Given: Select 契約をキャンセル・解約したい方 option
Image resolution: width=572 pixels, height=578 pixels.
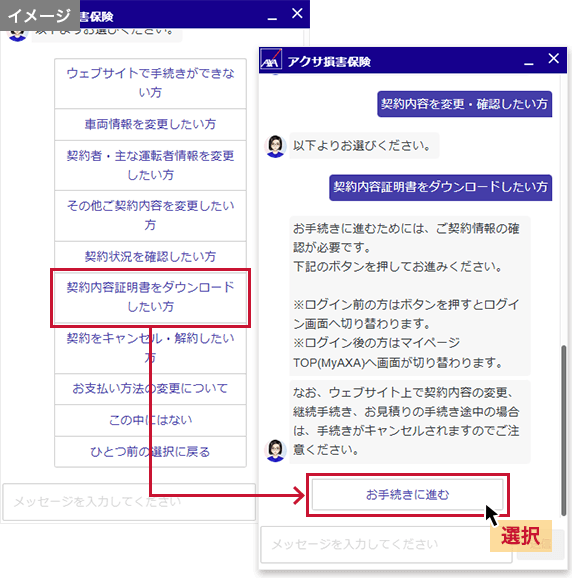Looking at the screenshot, I should [x=150, y=348].
